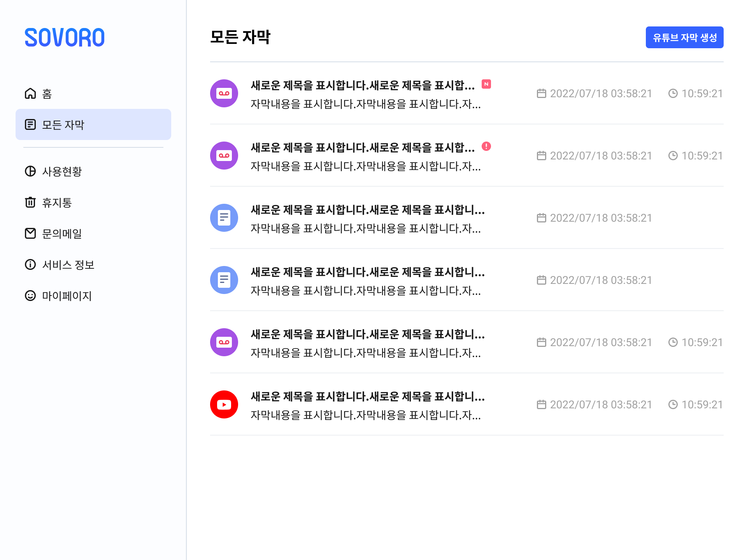Click the clock duration icon in the last row
The width and height of the screenshot is (747, 560).
click(673, 404)
